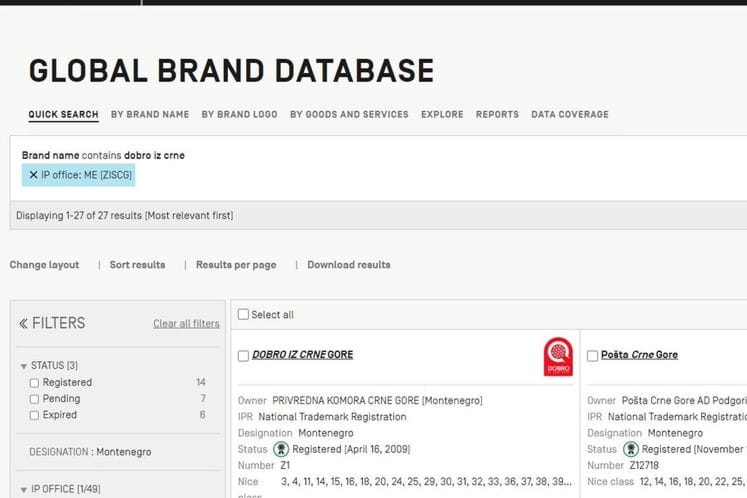Check the Registered status filter

pos(35,382)
